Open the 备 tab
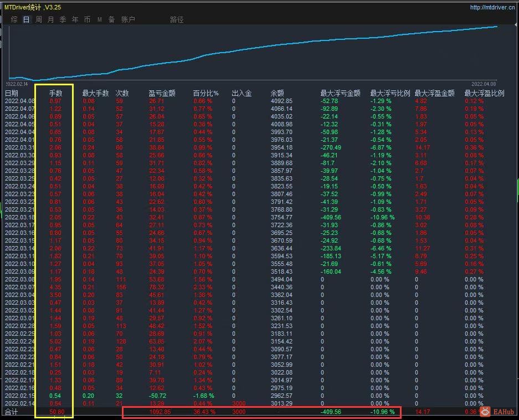The height and width of the screenshot is (420, 519). 111,19
